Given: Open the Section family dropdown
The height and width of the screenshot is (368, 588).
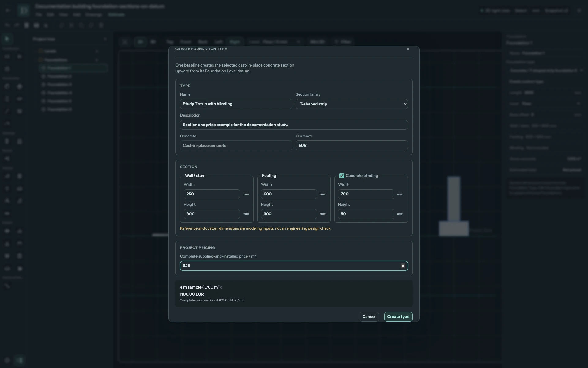Looking at the screenshot, I should (352, 104).
